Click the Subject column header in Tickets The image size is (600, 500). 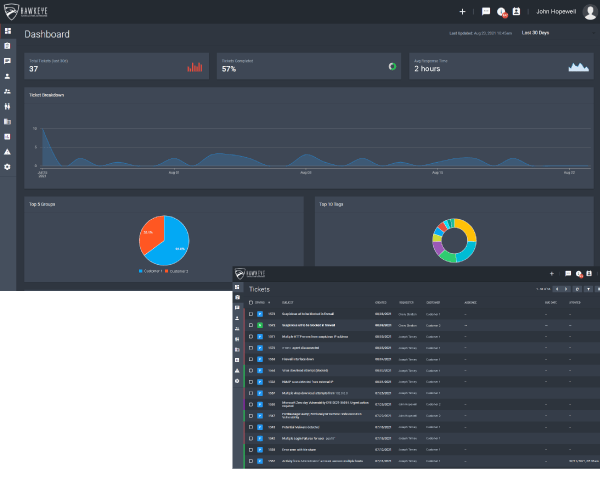click(287, 301)
